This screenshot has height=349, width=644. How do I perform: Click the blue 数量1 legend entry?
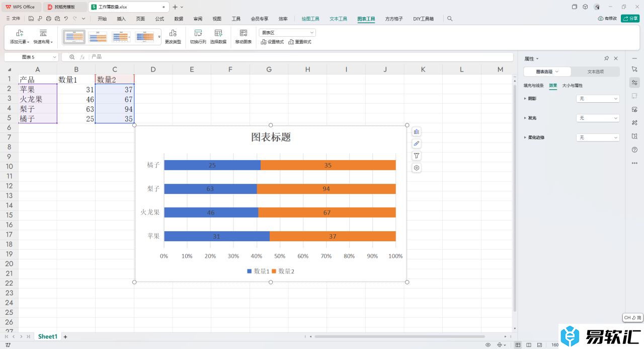click(x=258, y=271)
